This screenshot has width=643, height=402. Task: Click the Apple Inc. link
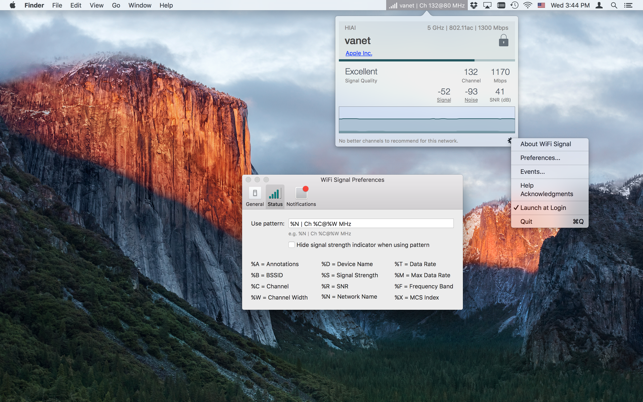[x=358, y=53]
